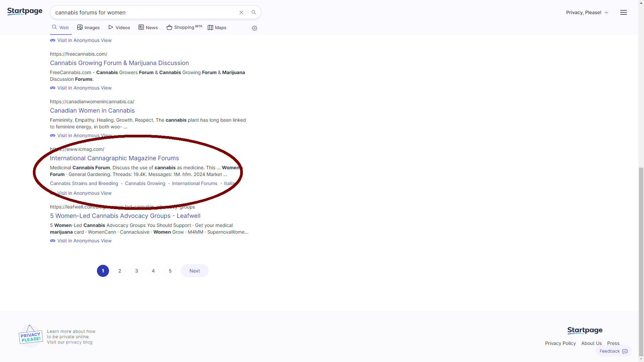Viewport: 644px width, 362px height.
Task: Select results page 1
Action: (x=103, y=271)
